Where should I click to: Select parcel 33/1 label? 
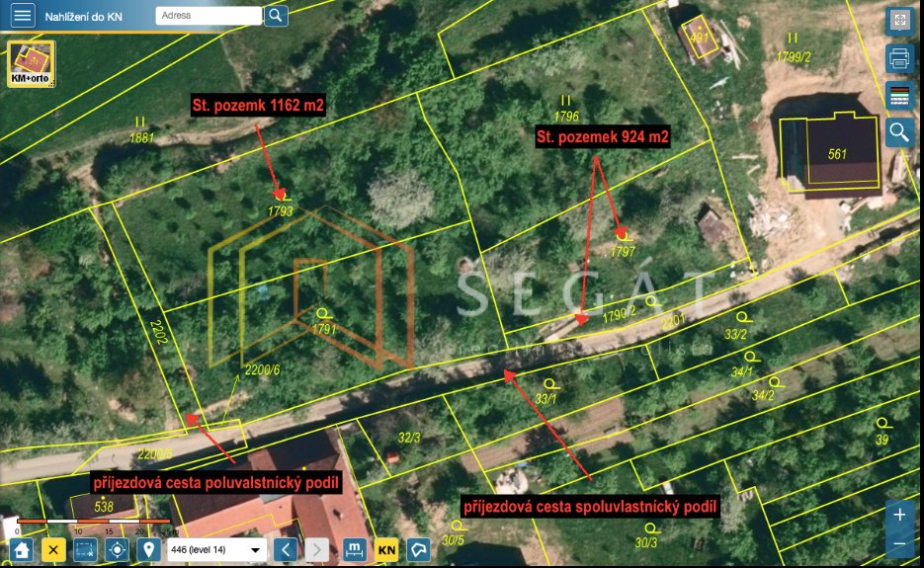coord(546,398)
